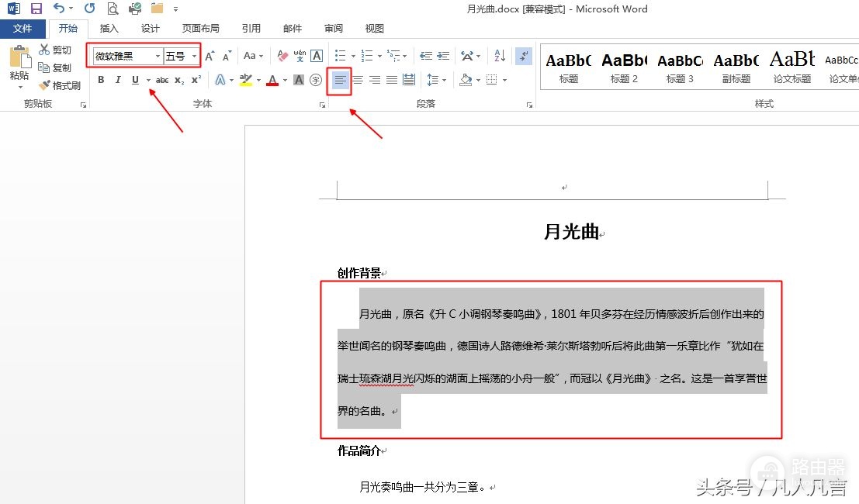Increase the paragraph indent

[443, 56]
